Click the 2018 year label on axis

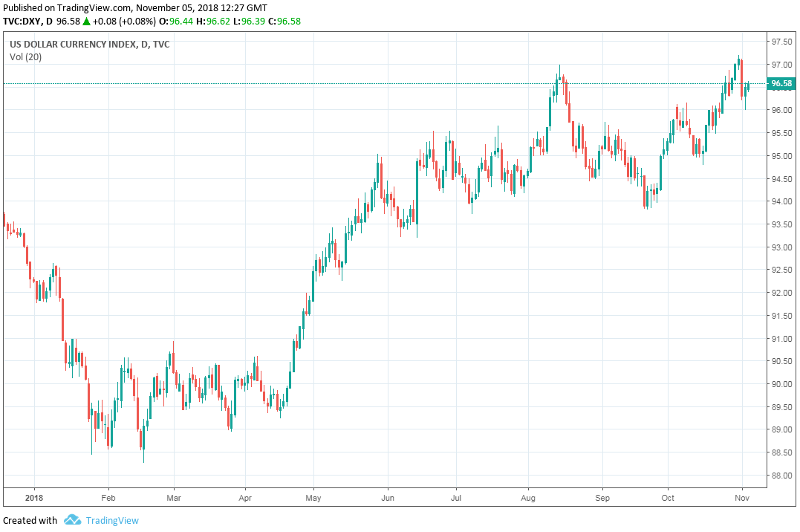(34, 497)
